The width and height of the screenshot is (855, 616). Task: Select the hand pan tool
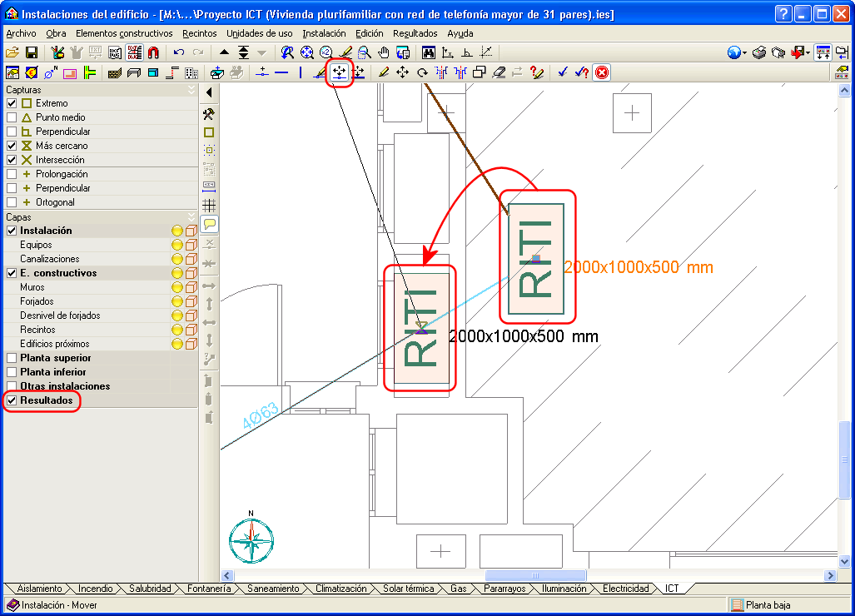383,52
